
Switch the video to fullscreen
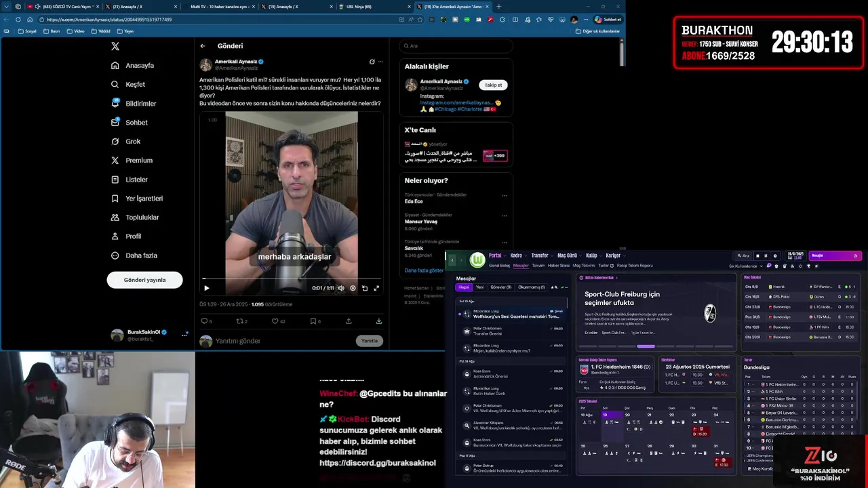pyautogui.click(x=376, y=288)
